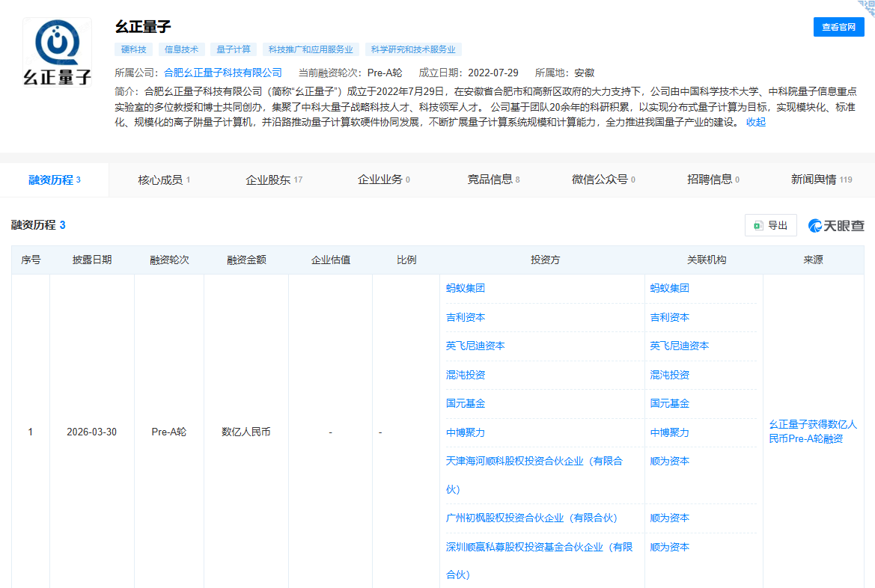Open the 新闻舆情 tab
875x588 pixels.
821,180
